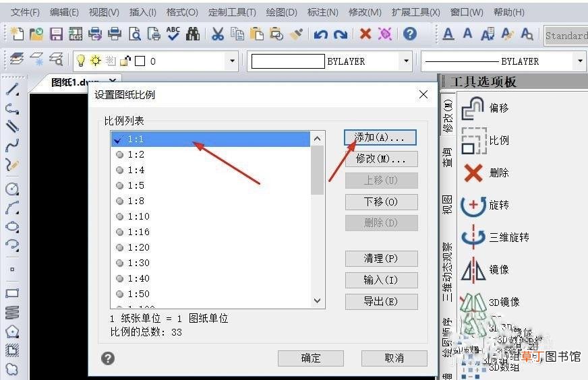Click the Redo arrow

tap(340, 34)
